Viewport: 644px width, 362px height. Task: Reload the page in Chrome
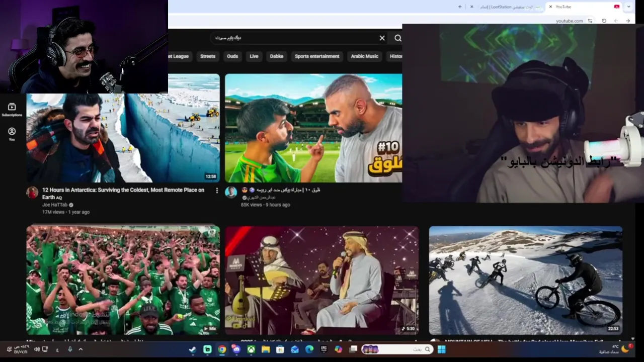point(604,21)
